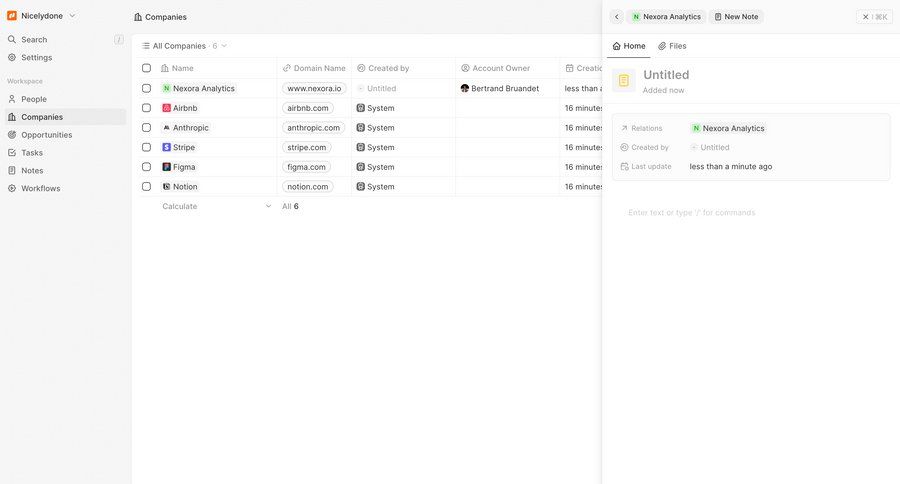Open the Nicelydone workspace dropdown chevron
Image resolution: width=900 pixels, height=484 pixels.
click(x=72, y=16)
